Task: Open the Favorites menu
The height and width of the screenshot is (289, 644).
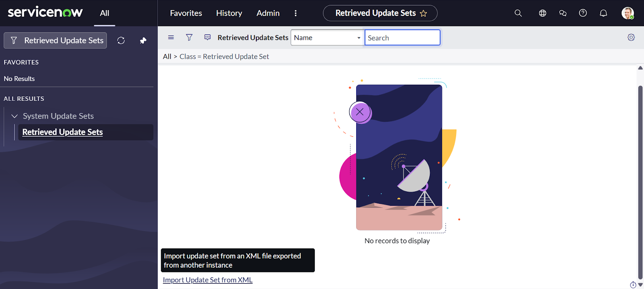Action: [186, 13]
